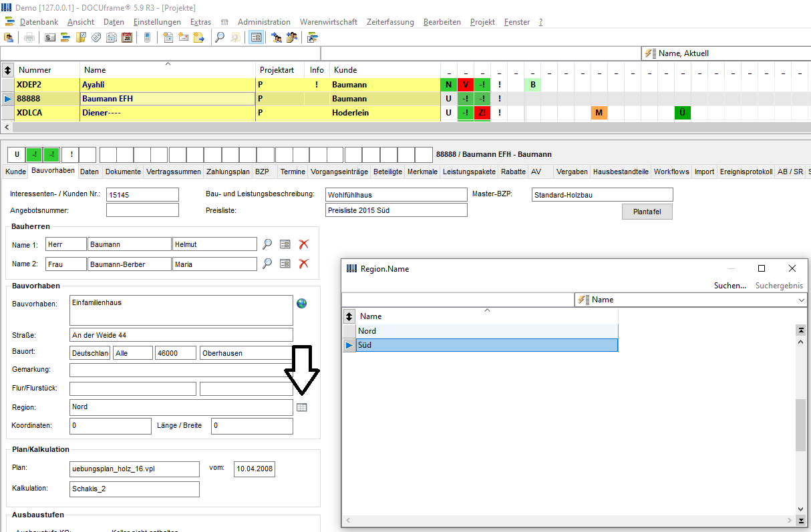This screenshot has height=532, width=811.
Task: Click the project shortcut icon at toolbar end
Action: (x=312, y=37)
